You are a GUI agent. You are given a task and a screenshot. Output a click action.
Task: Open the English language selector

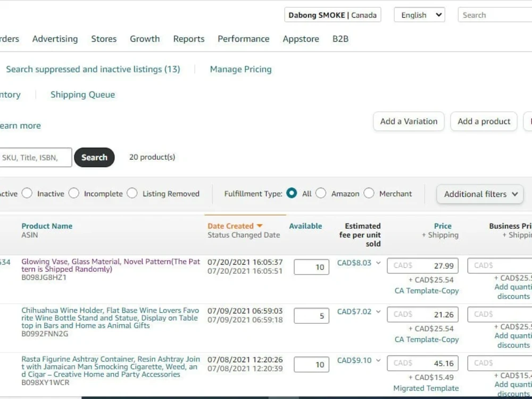(x=419, y=14)
